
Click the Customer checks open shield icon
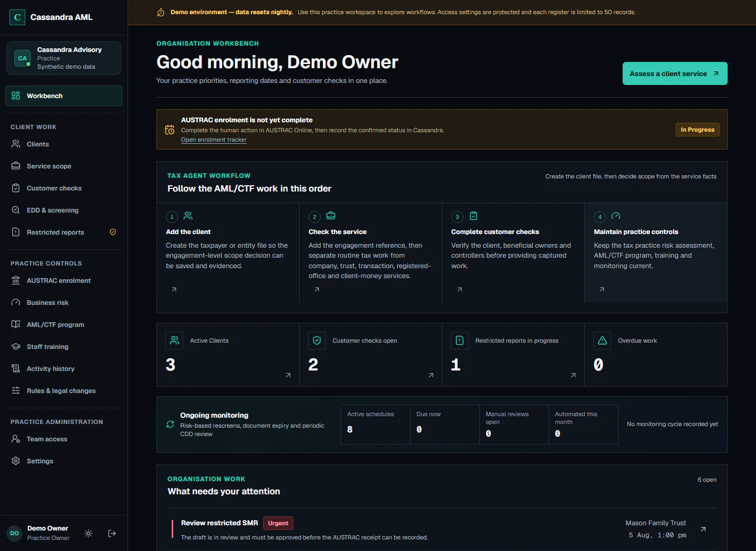317,341
